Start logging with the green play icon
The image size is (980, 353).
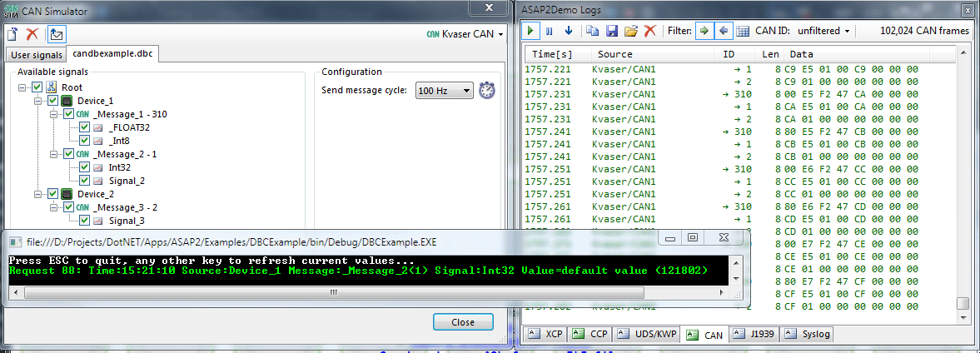(x=530, y=30)
